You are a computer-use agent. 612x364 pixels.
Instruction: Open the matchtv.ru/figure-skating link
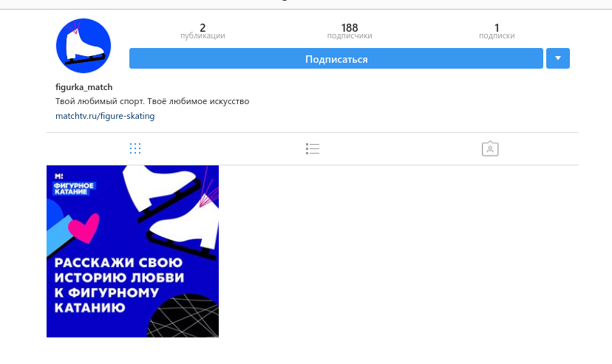[105, 116]
